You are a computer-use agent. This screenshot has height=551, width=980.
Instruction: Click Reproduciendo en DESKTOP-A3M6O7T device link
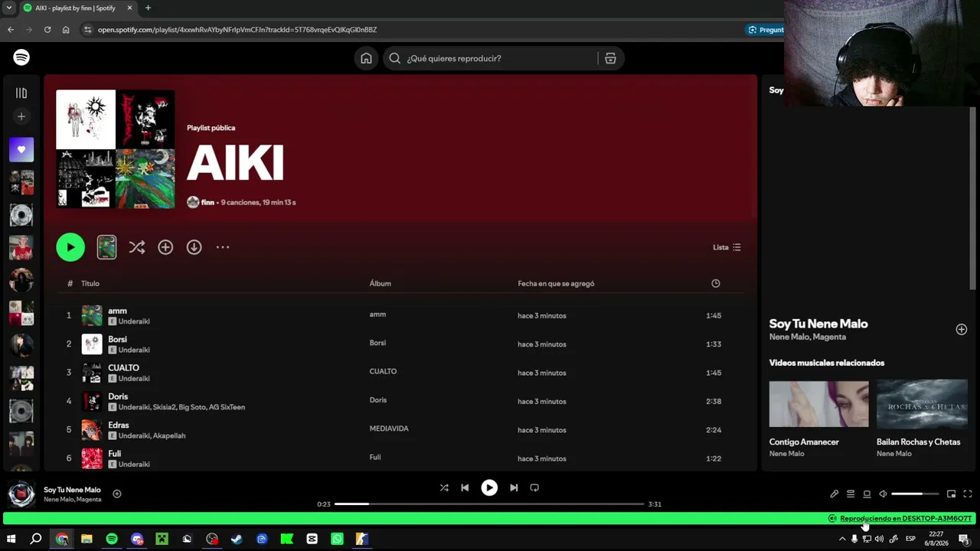coord(906,518)
